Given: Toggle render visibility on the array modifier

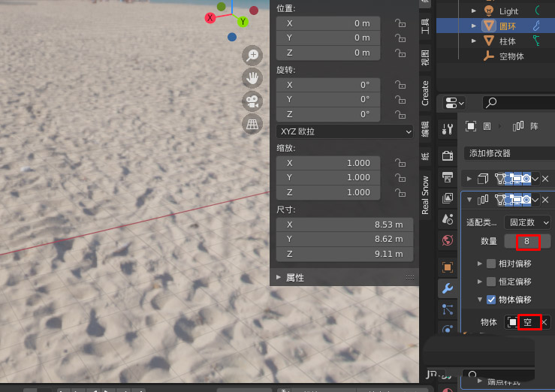Looking at the screenshot, I should [x=526, y=200].
